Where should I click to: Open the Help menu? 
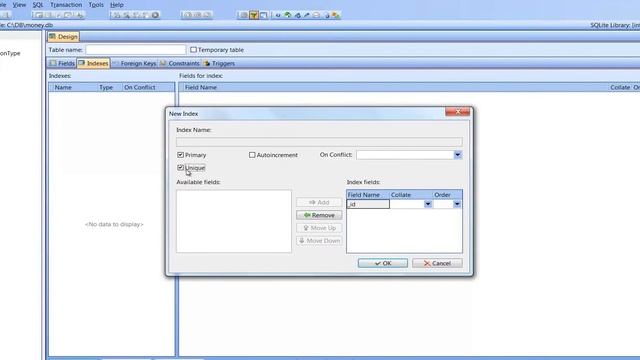click(117, 5)
